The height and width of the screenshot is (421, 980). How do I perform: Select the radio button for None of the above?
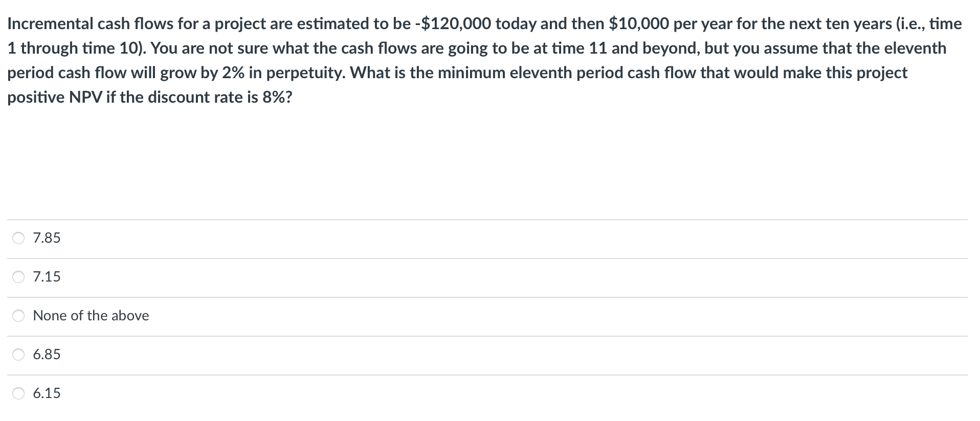(x=18, y=316)
